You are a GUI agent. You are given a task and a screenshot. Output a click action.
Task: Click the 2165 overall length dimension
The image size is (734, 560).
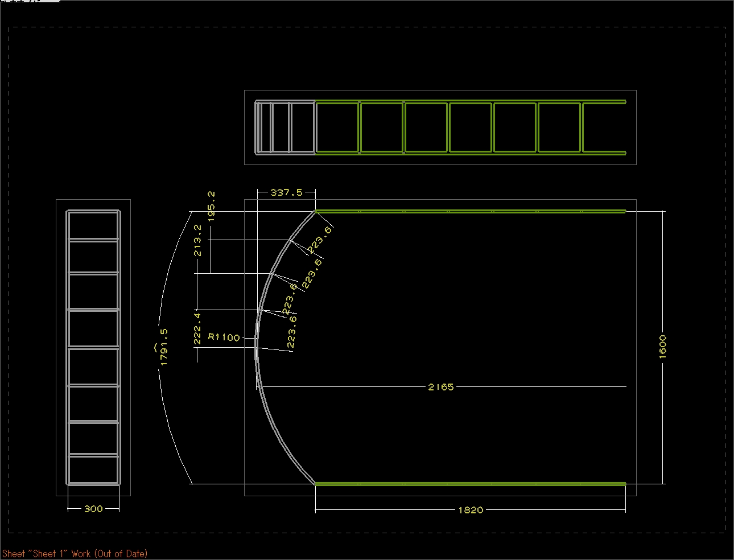pos(441,387)
